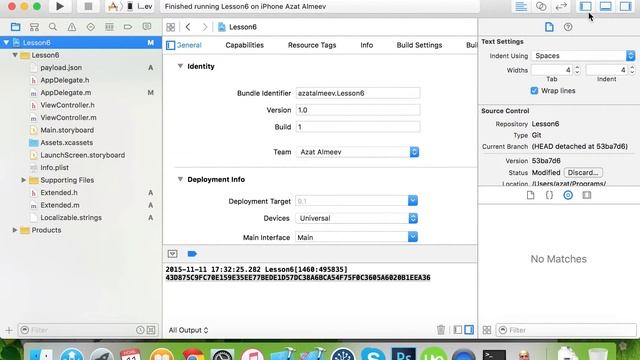Switch library to icon grid view
The height and width of the screenshot is (360, 640).
(x=487, y=330)
